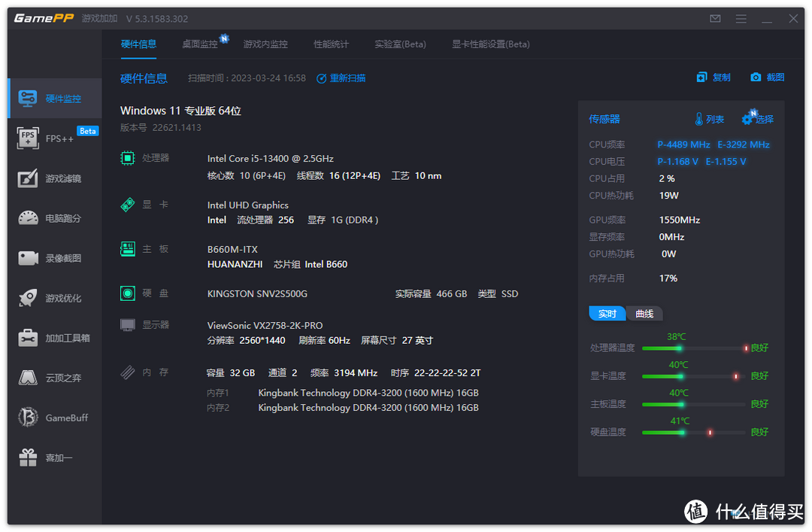Viewport: 812px width, 532px height.
Task: Switch to 实时 realtime view
Action: (x=607, y=314)
